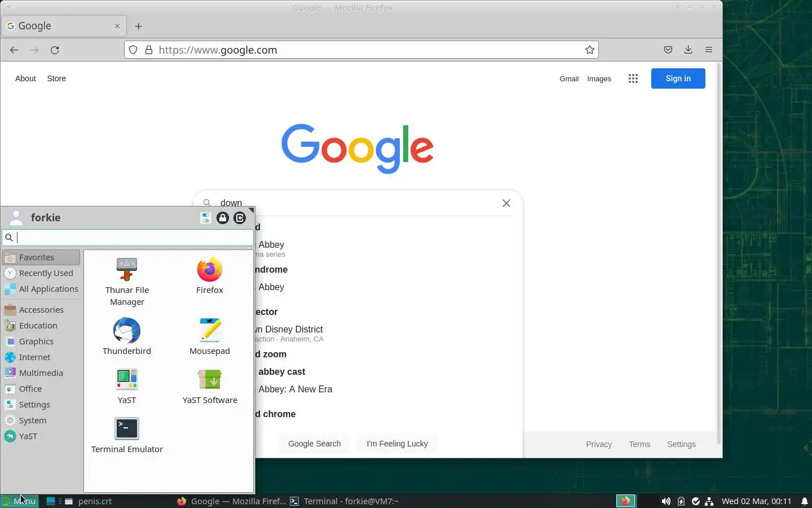Click the update checkmark tray icon
812x508 pixels.
tap(696, 501)
